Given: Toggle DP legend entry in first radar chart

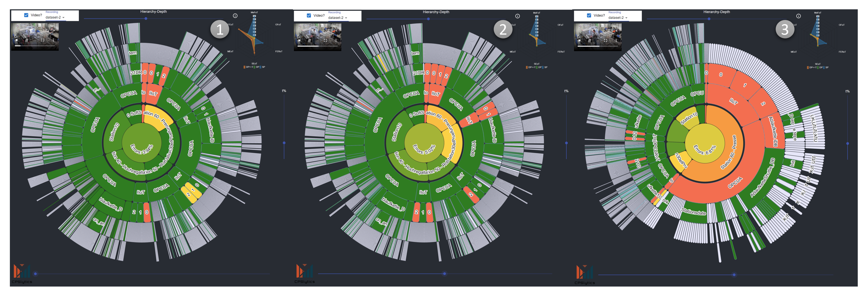Looking at the screenshot, I should pos(256,67).
